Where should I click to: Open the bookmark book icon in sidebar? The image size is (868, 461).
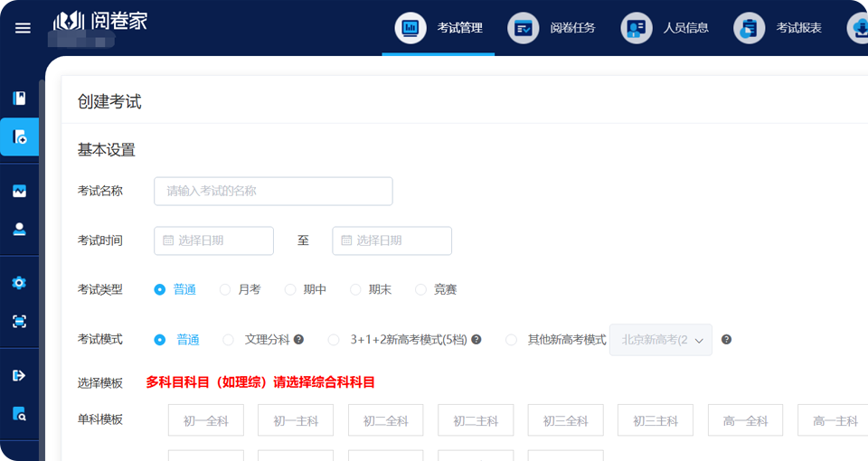point(19,99)
